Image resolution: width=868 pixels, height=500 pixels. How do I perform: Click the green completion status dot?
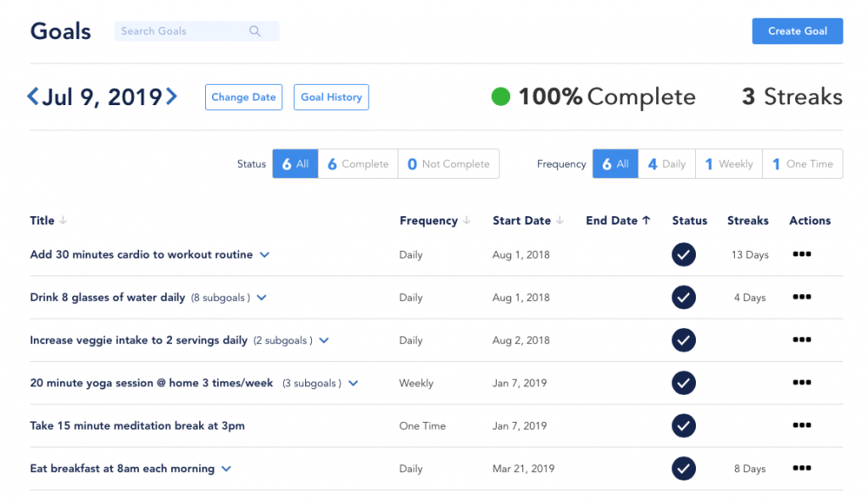click(500, 97)
